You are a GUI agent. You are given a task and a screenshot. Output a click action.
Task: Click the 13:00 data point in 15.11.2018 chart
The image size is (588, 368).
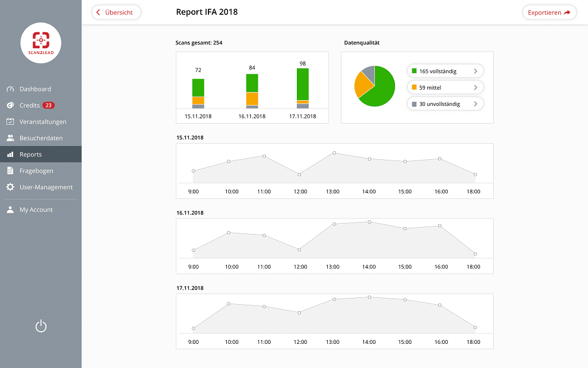coord(334,153)
